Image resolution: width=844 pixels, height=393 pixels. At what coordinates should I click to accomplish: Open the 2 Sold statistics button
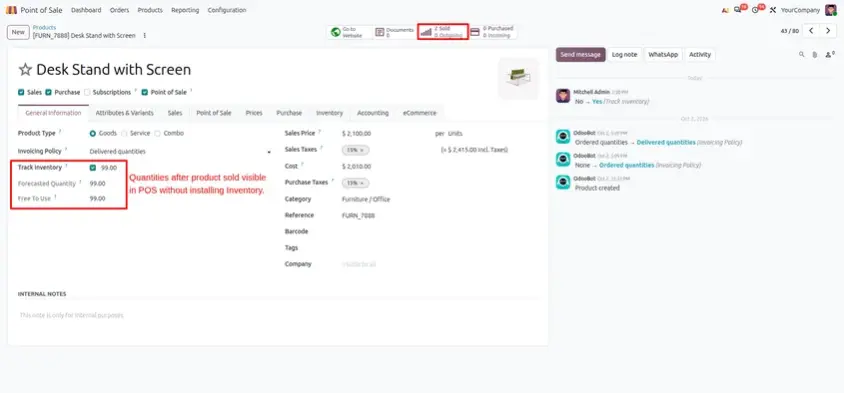point(443,32)
